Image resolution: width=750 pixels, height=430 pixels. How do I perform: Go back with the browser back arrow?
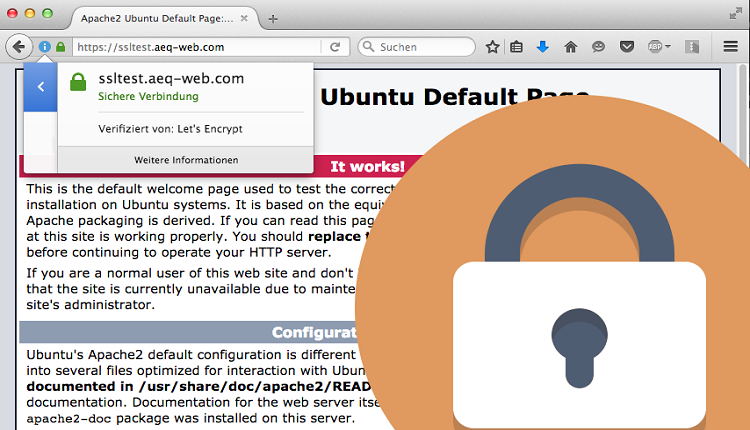(x=18, y=47)
